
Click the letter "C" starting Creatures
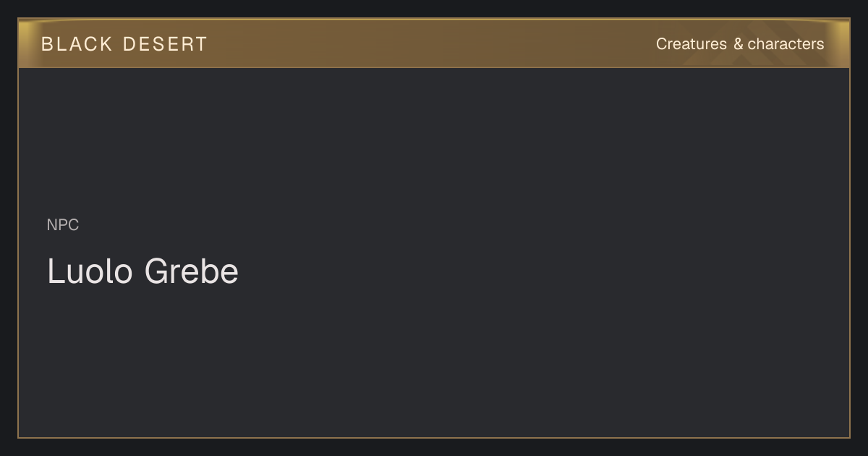(x=662, y=44)
